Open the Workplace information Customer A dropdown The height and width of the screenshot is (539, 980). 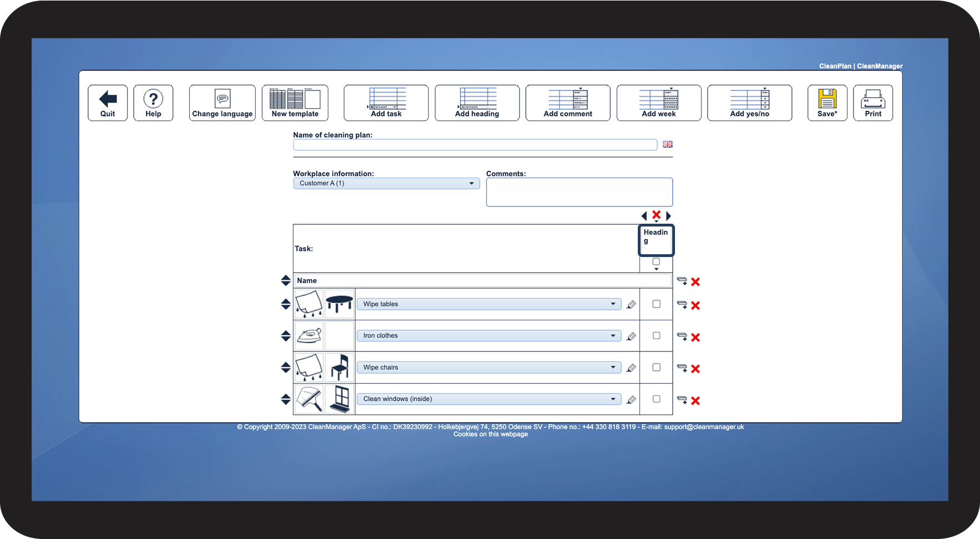click(387, 183)
